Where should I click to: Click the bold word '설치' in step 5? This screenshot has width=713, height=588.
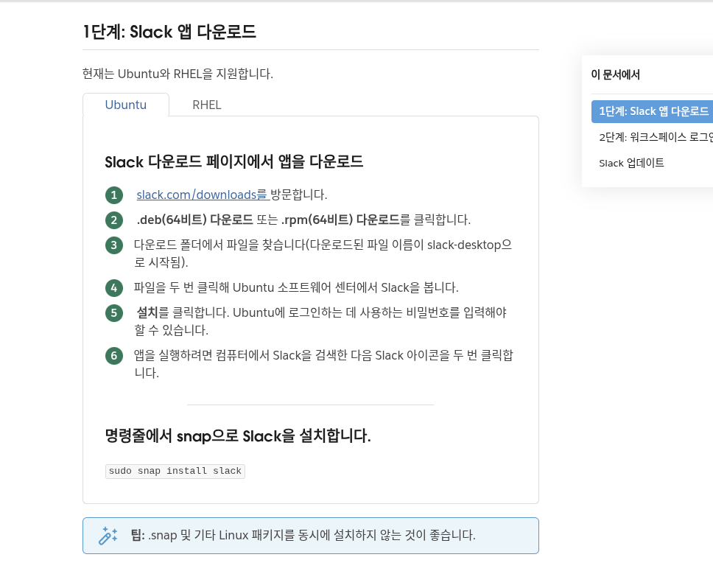tap(147, 312)
